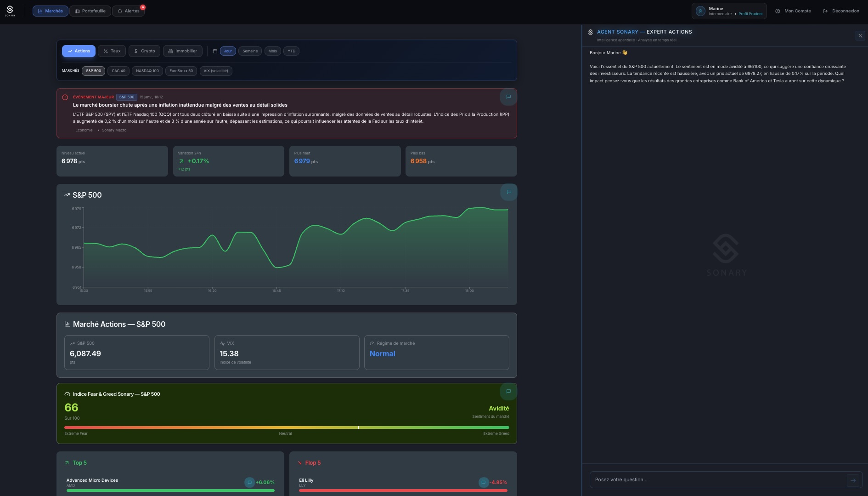
Task: Click the Mon Compte user icon
Action: coord(778,11)
